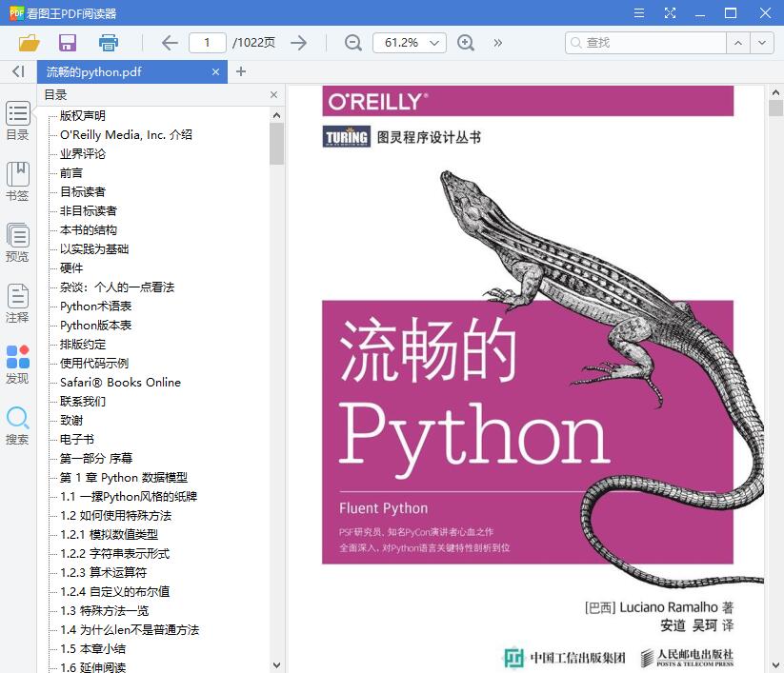The height and width of the screenshot is (673, 784).
Task: Open the 发现 discover sidebar panel
Action: click(17, 365)
